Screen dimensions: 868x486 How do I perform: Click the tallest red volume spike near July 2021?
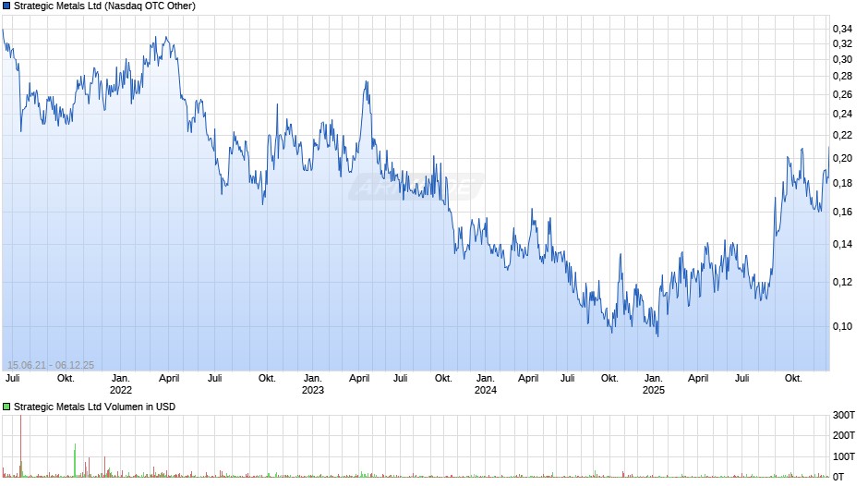pyautogui.click(x=20, y=446)
